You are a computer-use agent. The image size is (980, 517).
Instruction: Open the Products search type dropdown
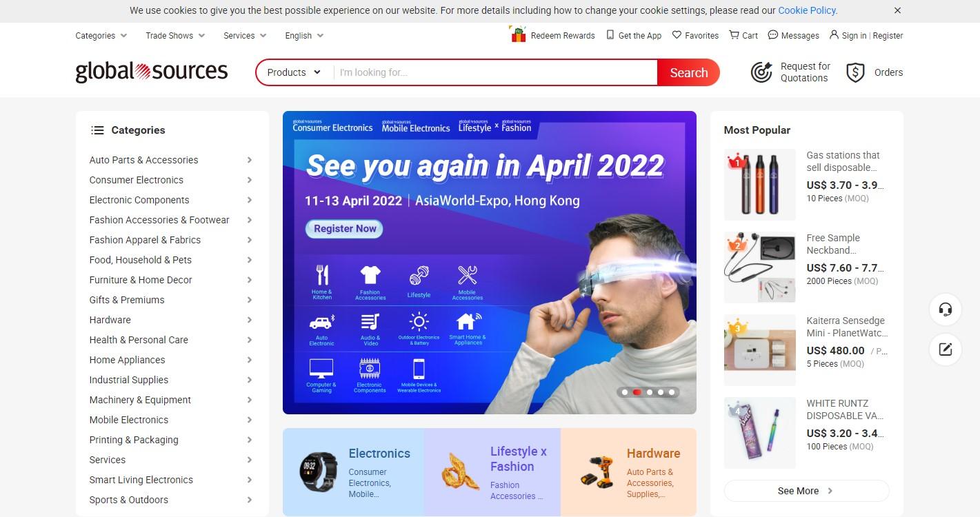294,72
